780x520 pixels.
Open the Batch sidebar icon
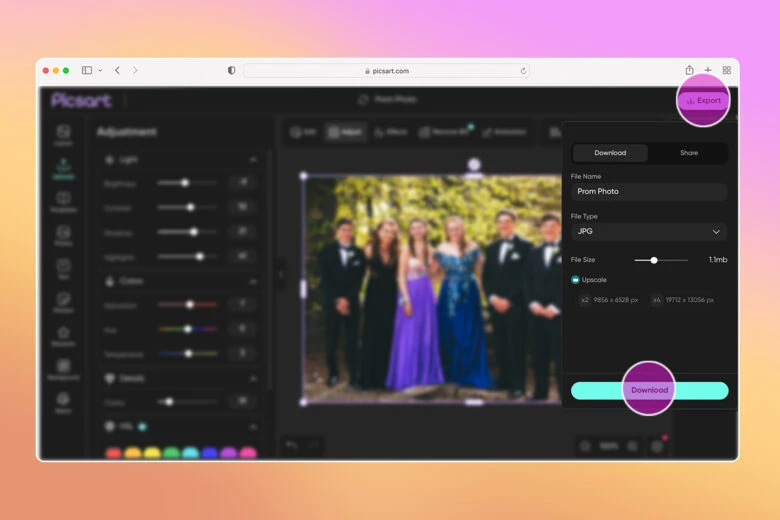pos(63,403)
